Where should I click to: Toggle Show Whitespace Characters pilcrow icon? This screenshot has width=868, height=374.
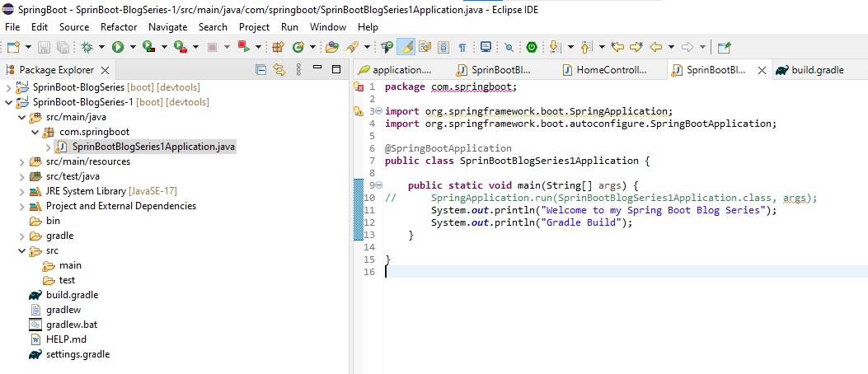click(462, 48)
